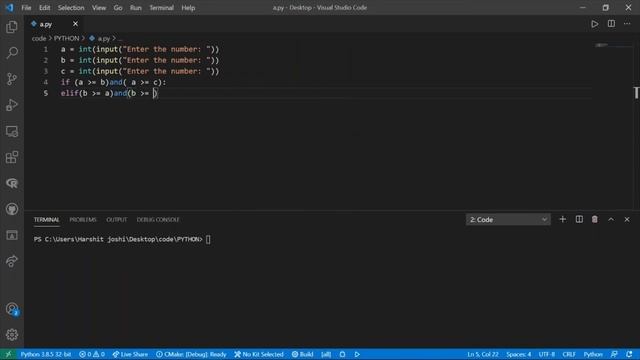Click the VS Code logo menu icon
This screenshot has width=640, height=360.
[9, 8]
